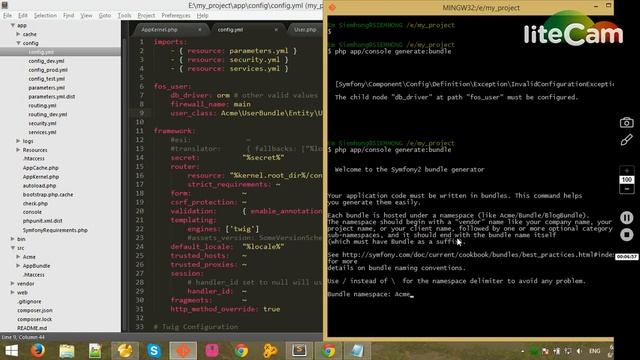Screen dimensions: 640x360
Task: Open SymfonyRequirements.php in the sidebar
Action: pos(55,230)
